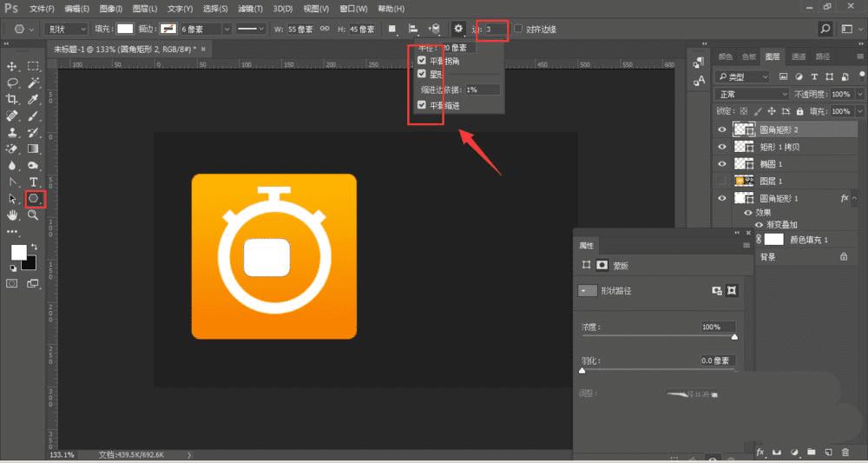The width and height of the screenshot is (868, 463).
Task: Select the Move tool
Action: coord(13,66)
